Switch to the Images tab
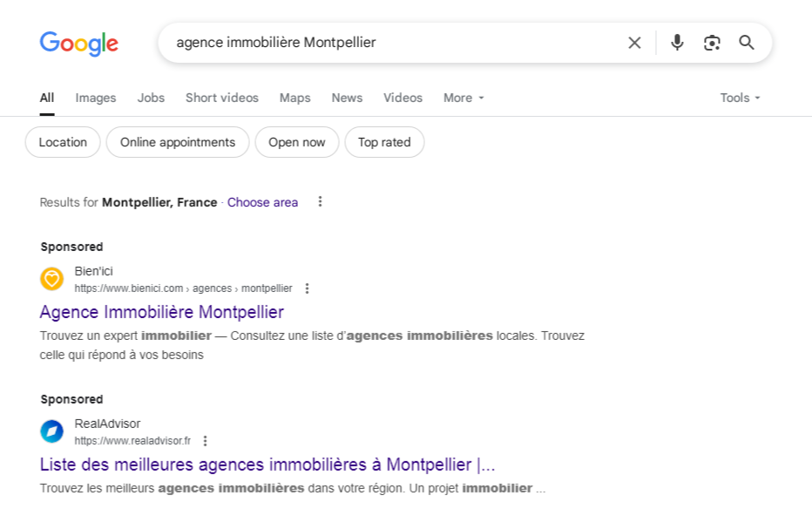Viewport: 812px width, 516px height. point(95,98)
